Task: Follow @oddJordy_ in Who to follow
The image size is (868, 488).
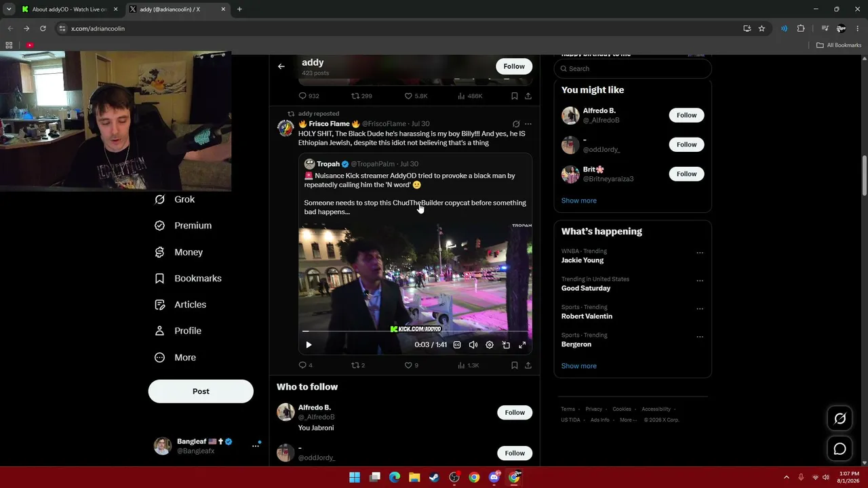Action: tap(515, 453)
